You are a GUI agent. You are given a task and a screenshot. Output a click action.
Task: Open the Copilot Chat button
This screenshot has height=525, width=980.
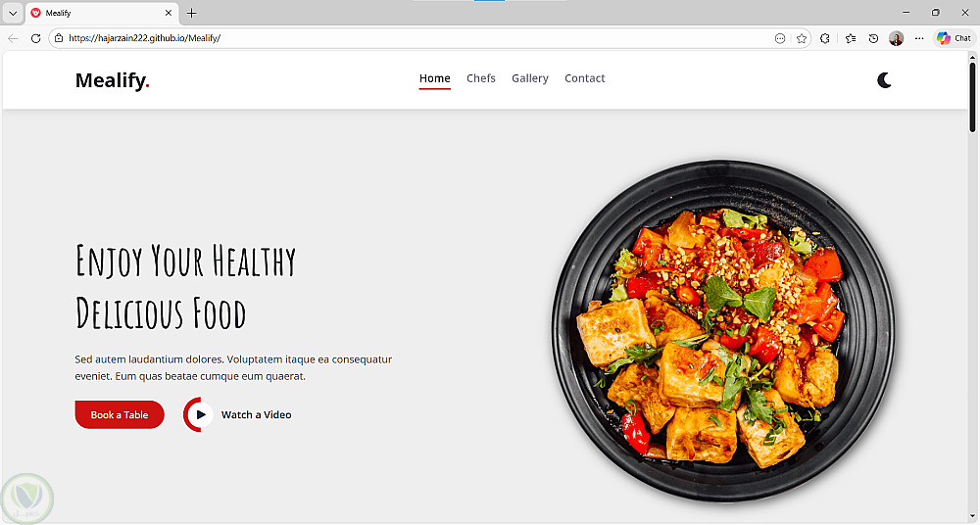click(x=955, y=38)
